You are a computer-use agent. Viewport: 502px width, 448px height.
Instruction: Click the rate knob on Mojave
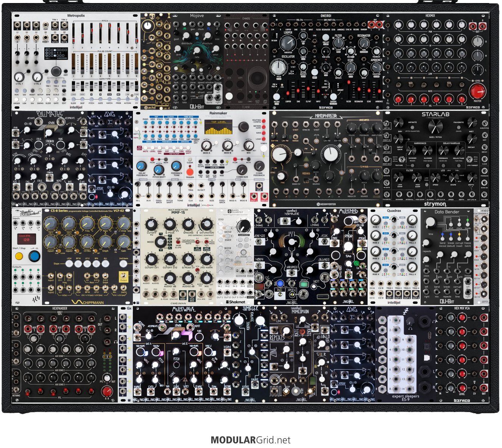[197, 50]
